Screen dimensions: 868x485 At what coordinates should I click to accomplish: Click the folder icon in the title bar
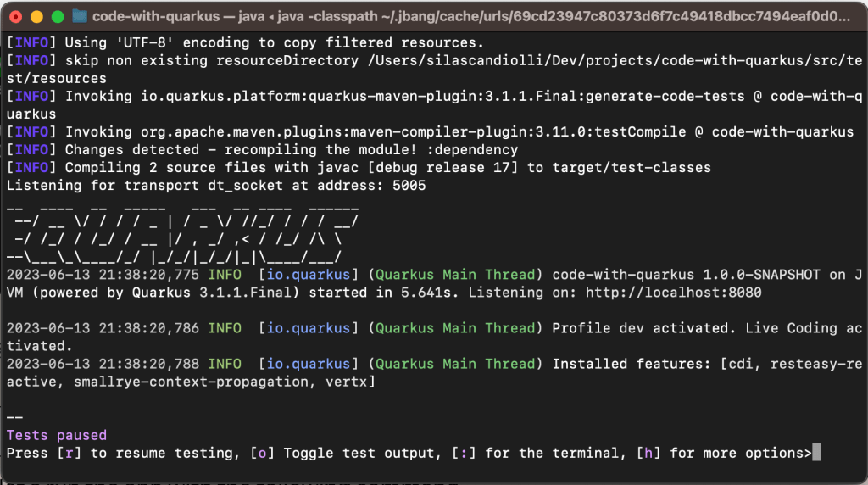(x=80, y=16)
